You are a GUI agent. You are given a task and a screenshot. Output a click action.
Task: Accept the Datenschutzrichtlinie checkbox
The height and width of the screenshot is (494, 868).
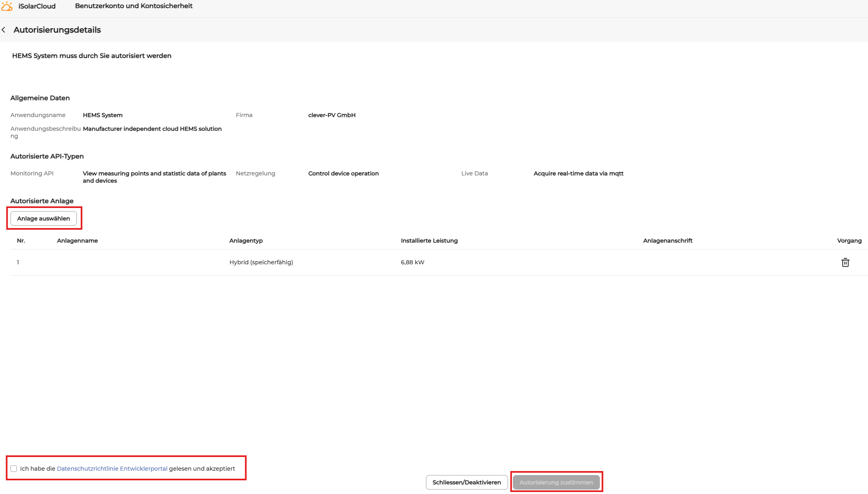13,468
